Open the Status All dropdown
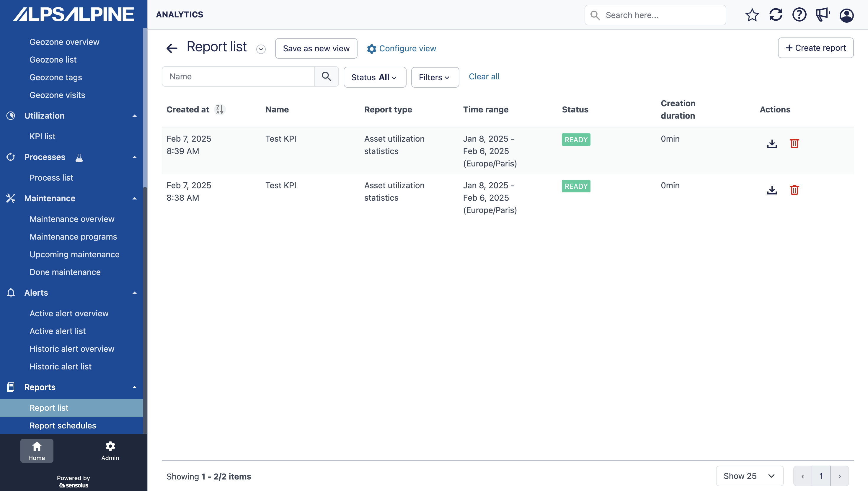The image size is (868, 491). [x=374, y=77]
